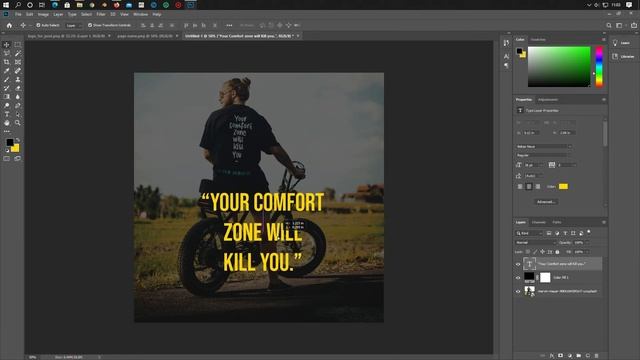Viewport: 640px width, 360px height.
Task: Select the Lasso tool
Action: click(7, 53)
